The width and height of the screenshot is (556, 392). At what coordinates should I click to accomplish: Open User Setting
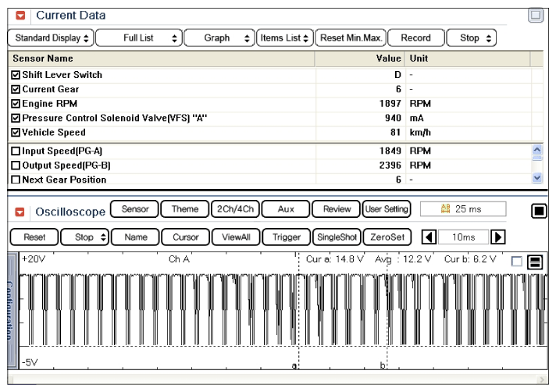(x=387, y=209)
